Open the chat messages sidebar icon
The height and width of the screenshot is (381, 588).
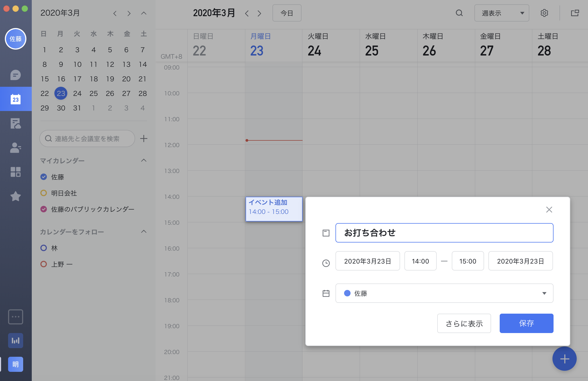[x=15, y=75]
